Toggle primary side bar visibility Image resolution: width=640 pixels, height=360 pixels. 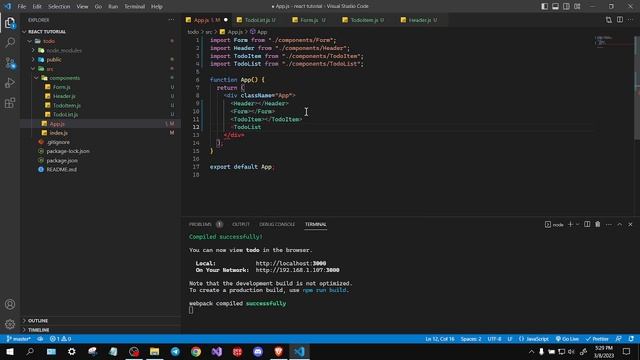coord(544,6)
